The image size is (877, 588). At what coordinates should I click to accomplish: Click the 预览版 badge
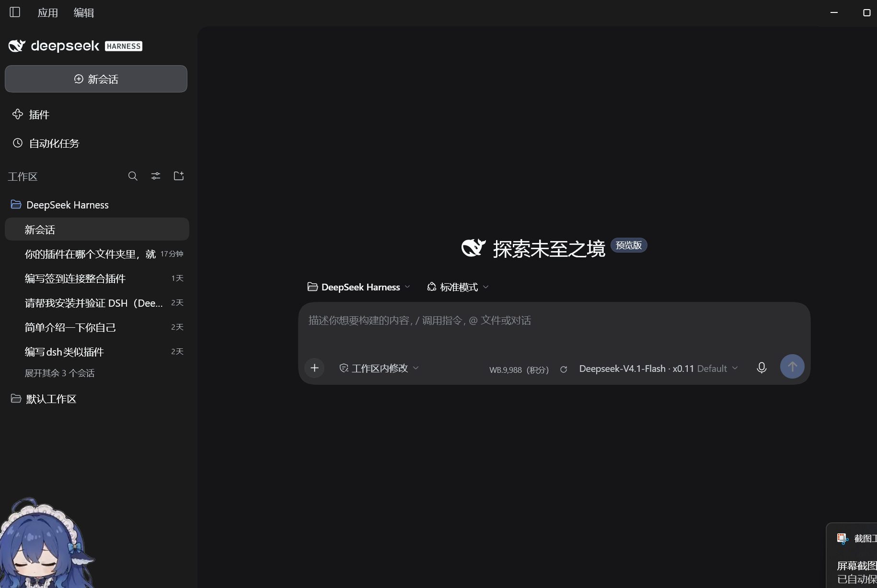pos(629,245)
